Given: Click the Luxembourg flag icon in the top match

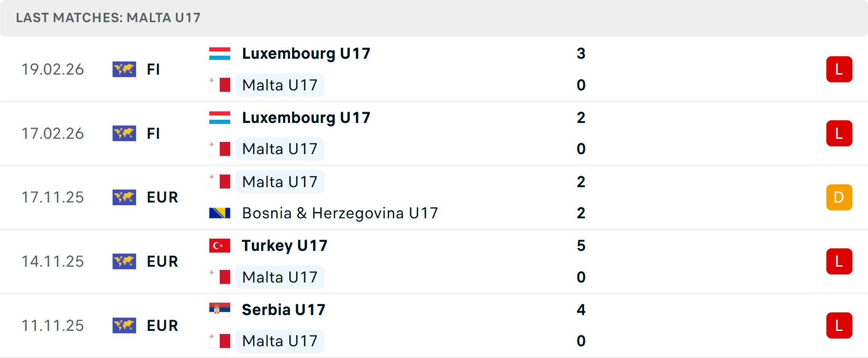Looking at the screenshot, I should coord(220,52).
